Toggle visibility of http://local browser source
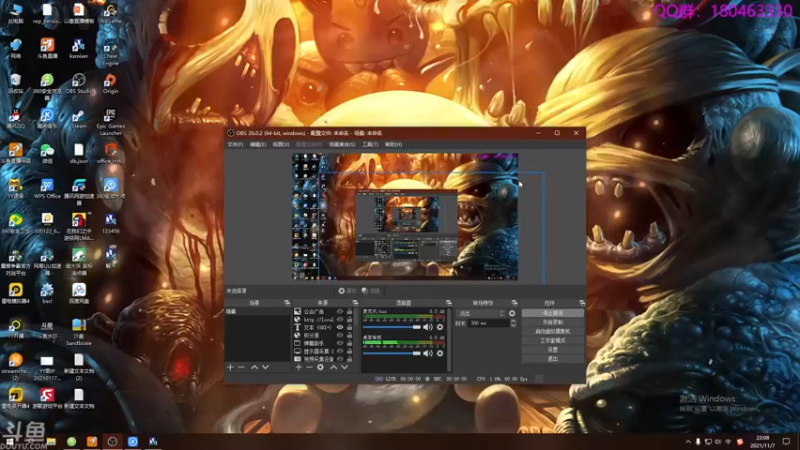800x450 pixels. click(340, 319)
